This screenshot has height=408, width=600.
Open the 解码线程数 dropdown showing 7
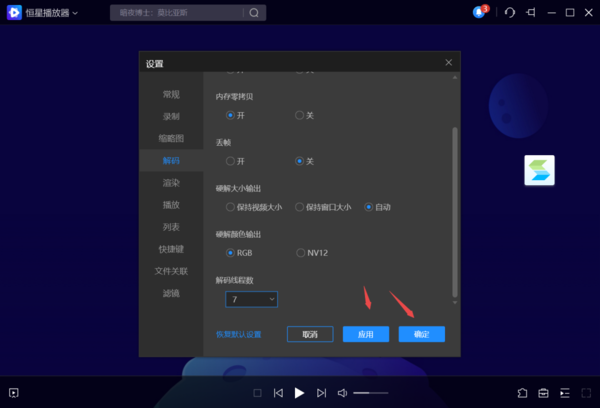click(252, 299)
